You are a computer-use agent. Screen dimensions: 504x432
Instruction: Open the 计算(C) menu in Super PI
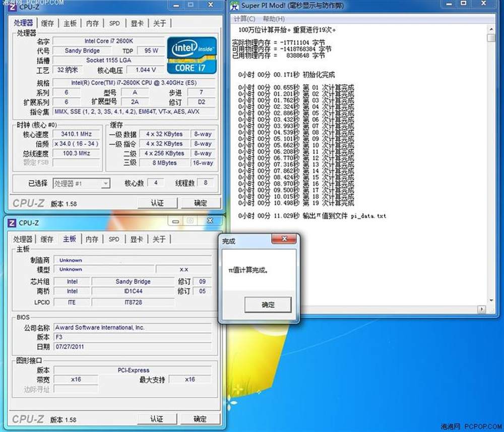coord(244,19)
